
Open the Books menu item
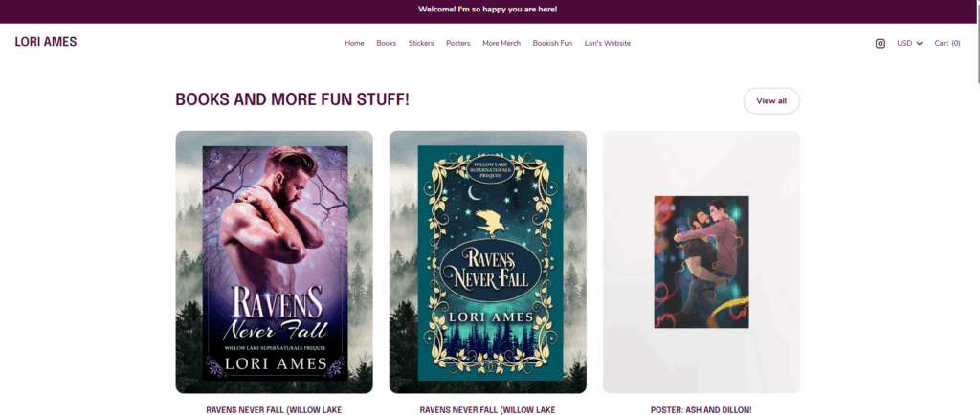386,43
